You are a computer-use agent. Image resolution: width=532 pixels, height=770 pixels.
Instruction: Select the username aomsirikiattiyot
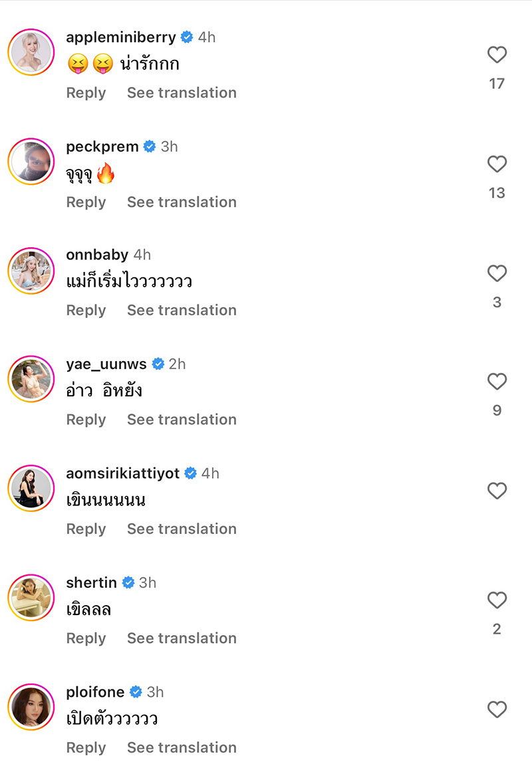123,473
